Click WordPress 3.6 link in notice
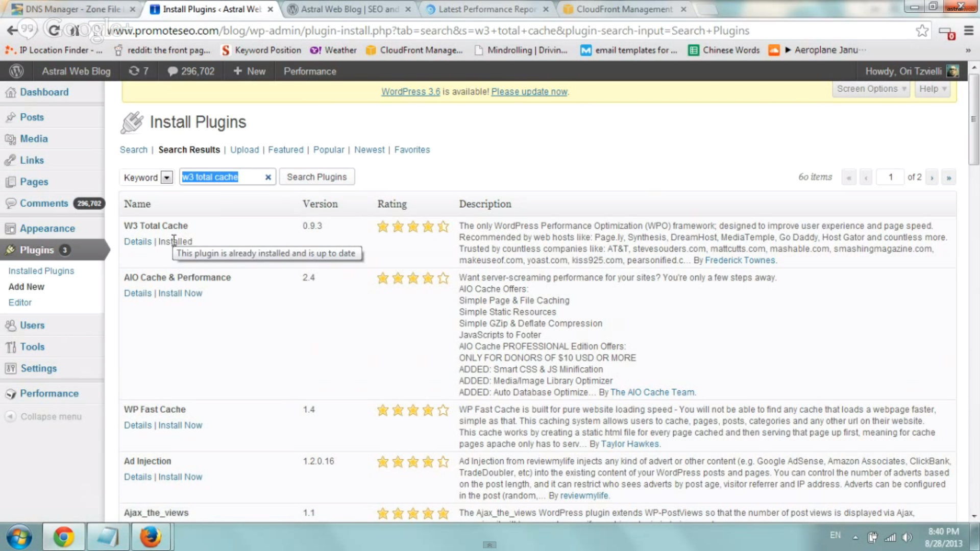Viewport: 980px width, 551px height. point(410,92)
